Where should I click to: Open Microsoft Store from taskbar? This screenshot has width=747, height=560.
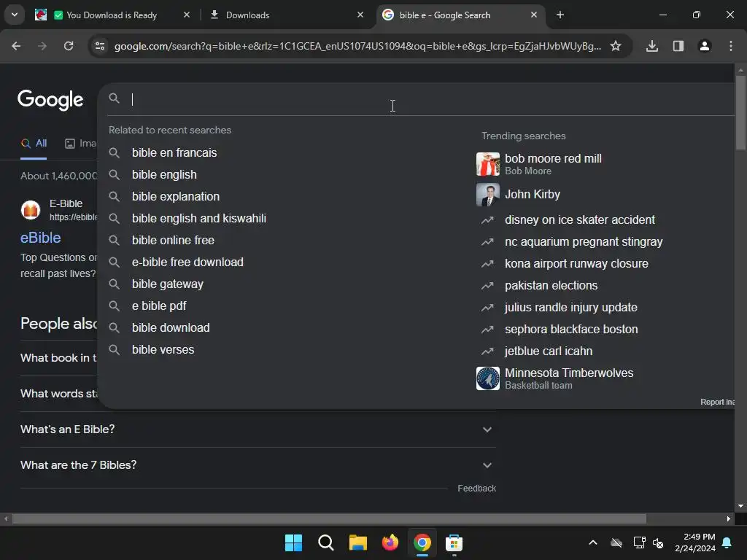pyautogui.click(x=454, y=542)
